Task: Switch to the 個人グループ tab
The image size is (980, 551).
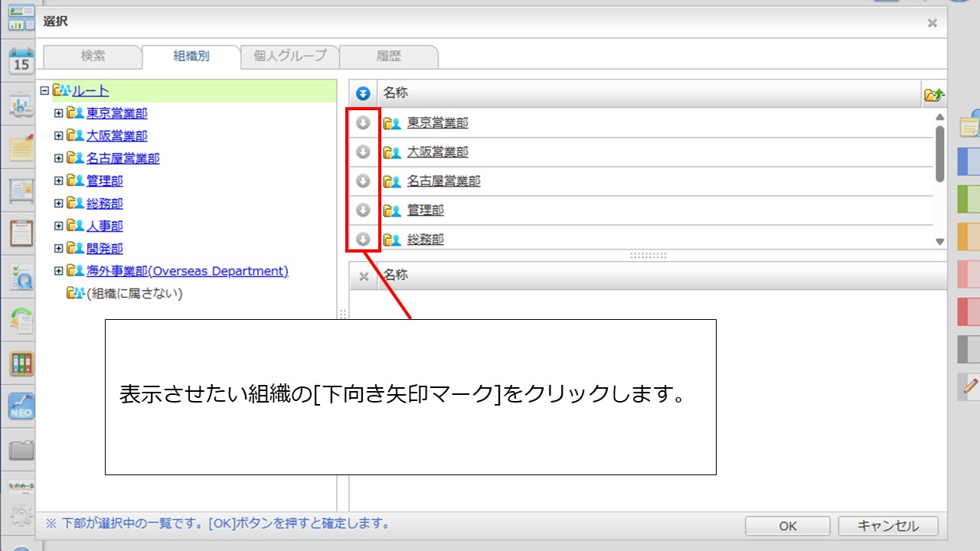Action: point(289,56)
